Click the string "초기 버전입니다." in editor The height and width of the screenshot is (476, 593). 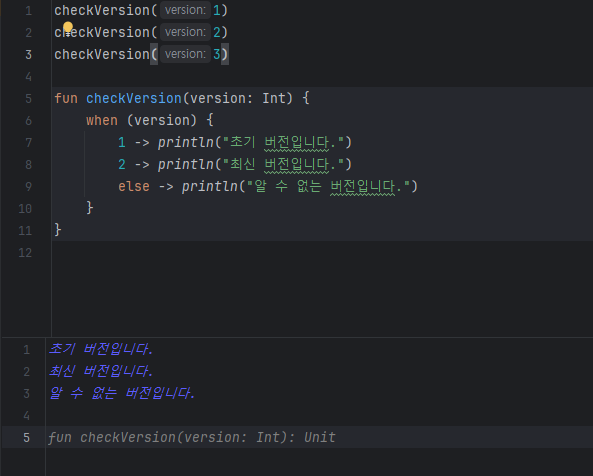click(283, 143)
